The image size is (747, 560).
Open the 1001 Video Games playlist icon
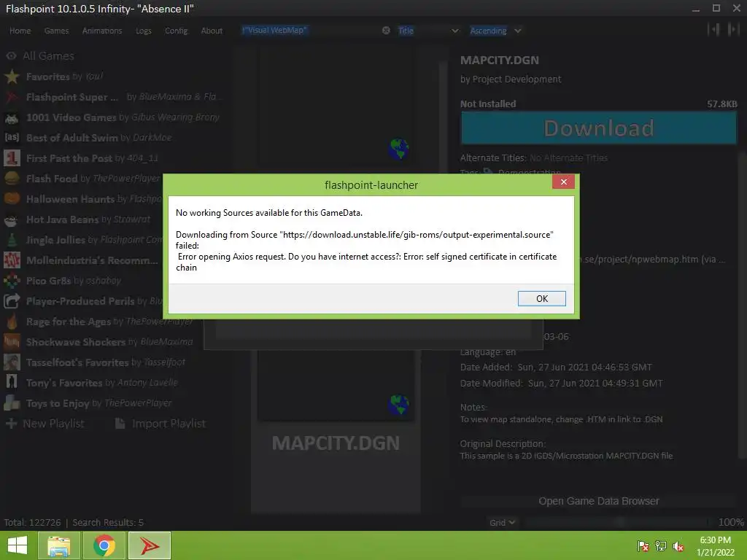click(12, 117)
